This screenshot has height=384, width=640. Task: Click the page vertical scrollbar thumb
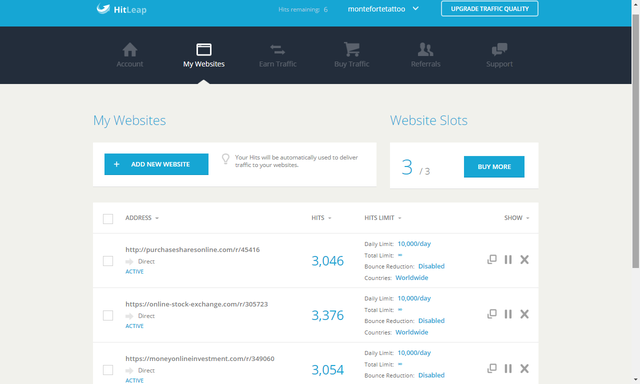click(x=636, y=141)
